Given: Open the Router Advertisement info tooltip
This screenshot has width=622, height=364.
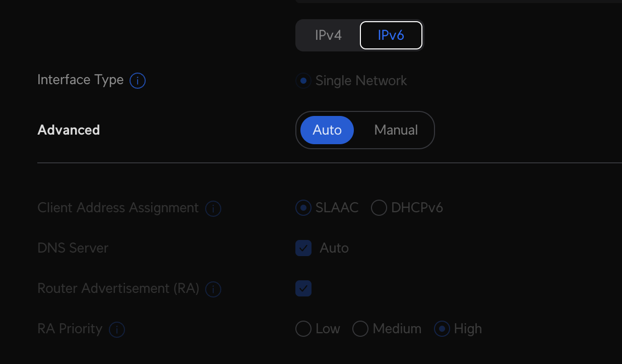Looking at the screenshot, I should click(x=213, y=289).
